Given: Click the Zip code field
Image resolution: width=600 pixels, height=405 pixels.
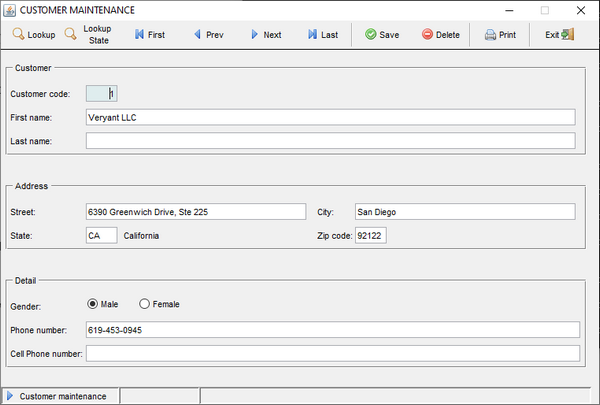Looking at the screenshot, I should [370, 236].
